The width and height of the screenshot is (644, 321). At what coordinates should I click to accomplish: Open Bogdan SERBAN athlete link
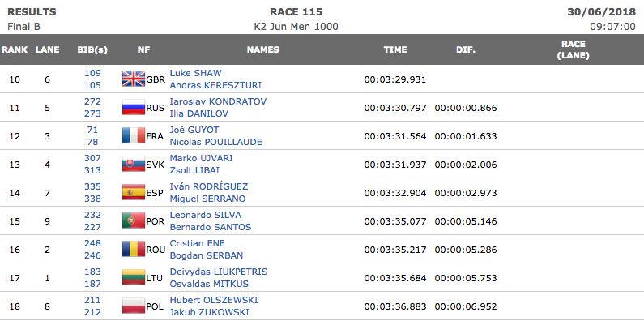(x=207, y=255)
